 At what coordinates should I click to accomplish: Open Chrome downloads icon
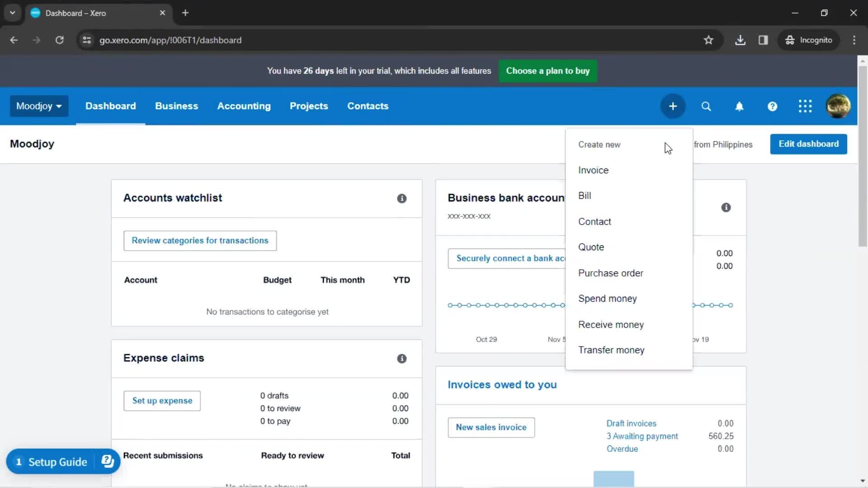click(740, 40)
